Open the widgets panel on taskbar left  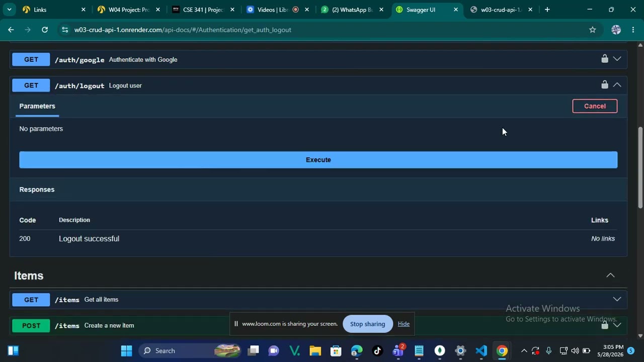click(x=13, y=350)
